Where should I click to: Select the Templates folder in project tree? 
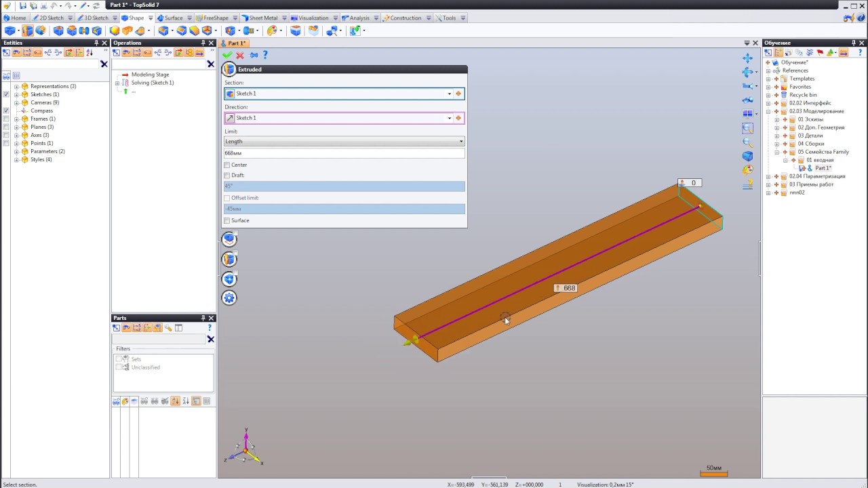(802, 79)
